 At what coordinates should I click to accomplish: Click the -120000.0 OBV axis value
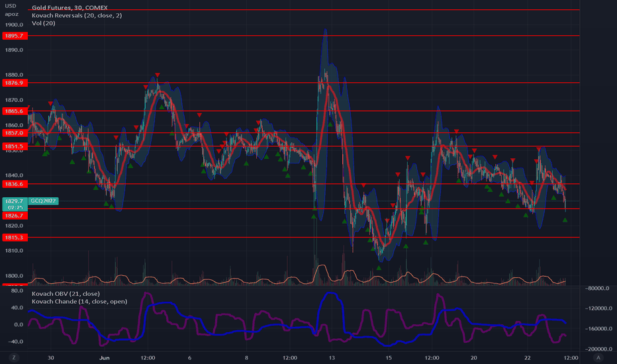[x=598, y=308]
